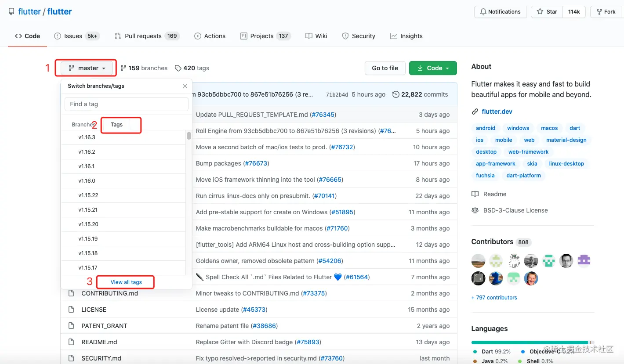Select tag v1.16.0
Viewport: 624px width, 364px height.
click(123, 181)
